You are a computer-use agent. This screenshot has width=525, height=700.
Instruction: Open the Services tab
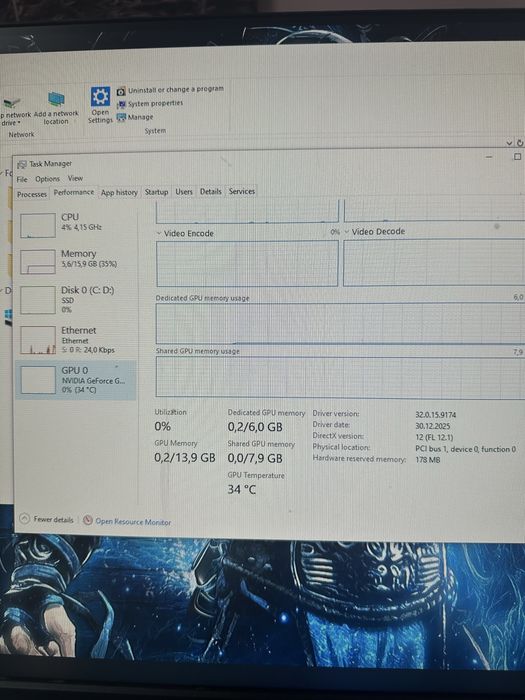(x=242, y=191)
